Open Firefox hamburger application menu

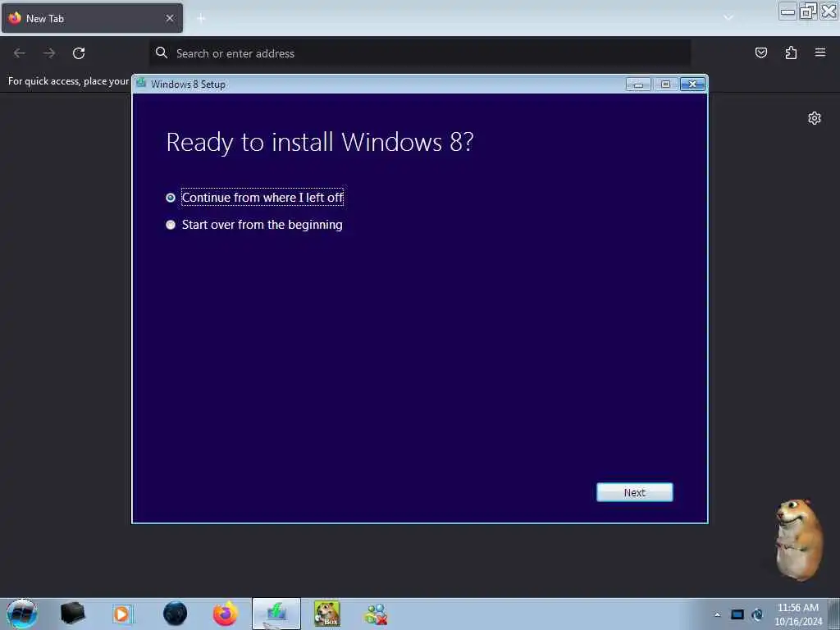tap(820, 52)
